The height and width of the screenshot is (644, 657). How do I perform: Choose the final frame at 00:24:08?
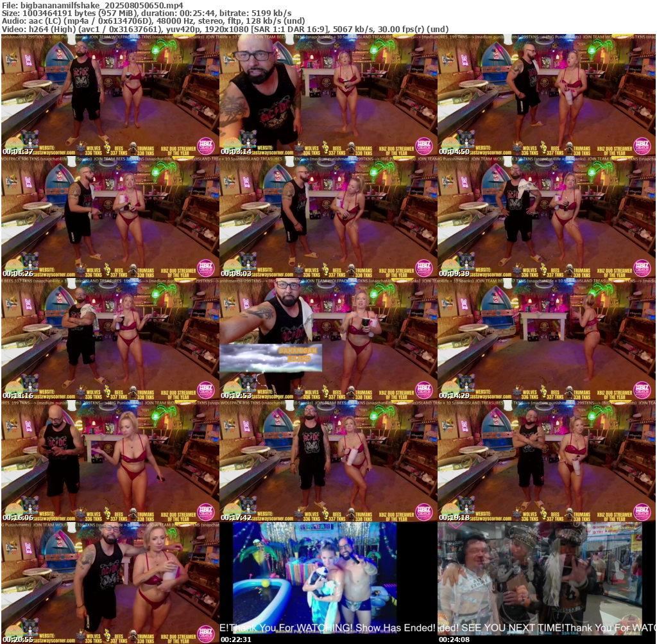click(x=547, y=583)
